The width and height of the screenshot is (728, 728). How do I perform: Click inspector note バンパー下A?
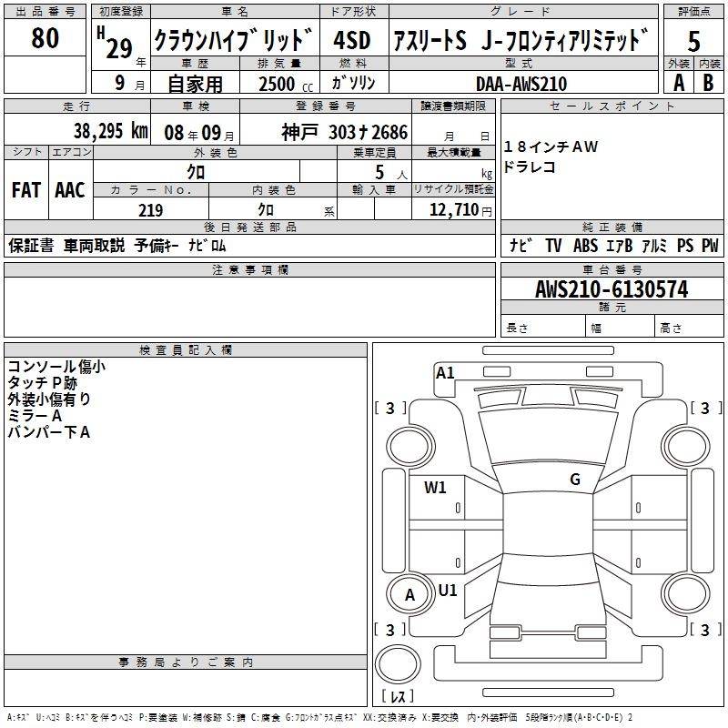pos(49,432)
